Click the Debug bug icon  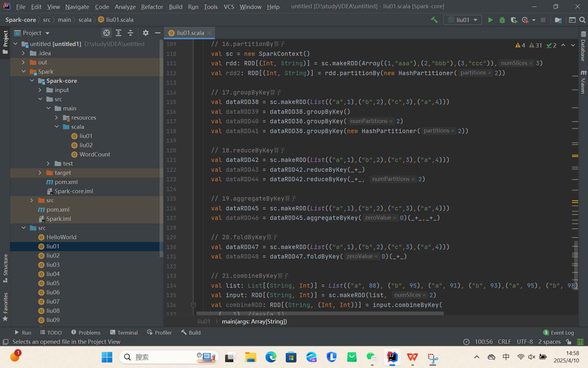click(x=502, y=20)
